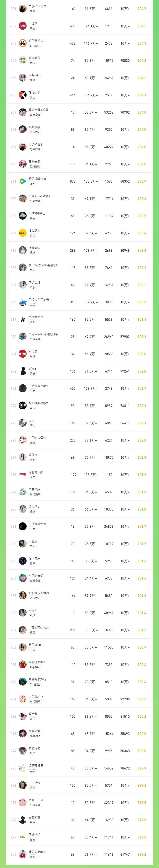Screen dimensions: 159x868
Task: Click the 芳草6060 profile thumbnail
Action: click(23, 647)
